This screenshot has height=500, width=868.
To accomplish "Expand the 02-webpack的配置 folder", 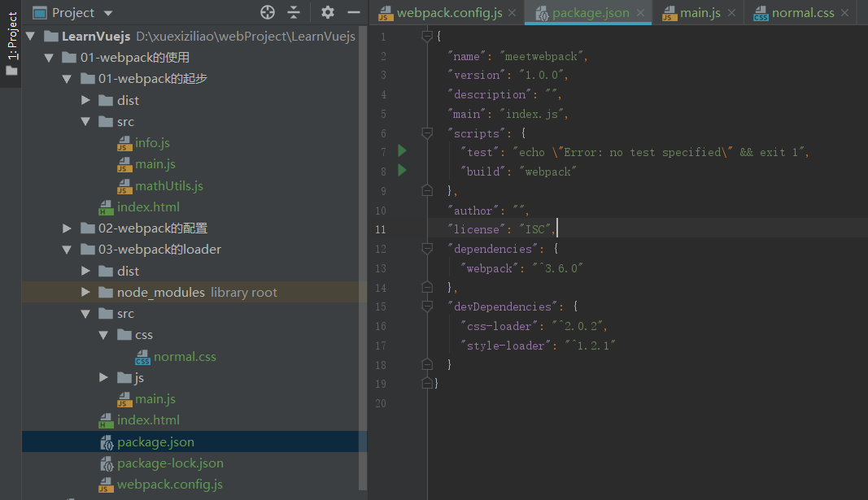I will (x=68, y=228).
